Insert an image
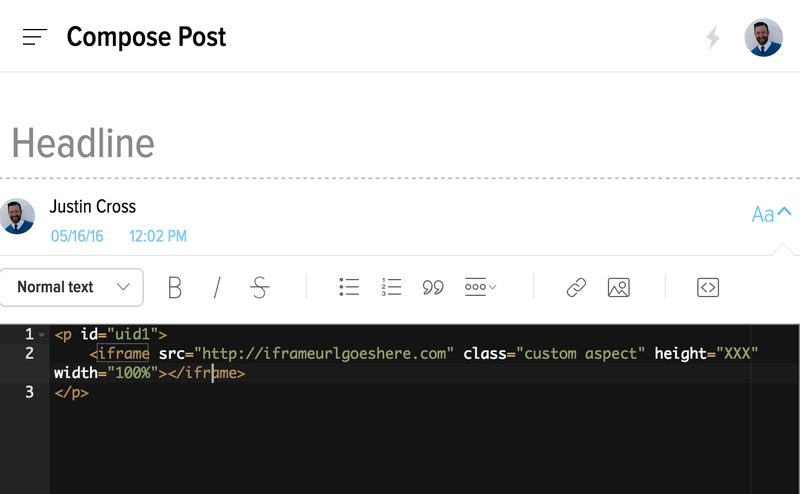Screen dimensions: 800x494 click(618, 287)
